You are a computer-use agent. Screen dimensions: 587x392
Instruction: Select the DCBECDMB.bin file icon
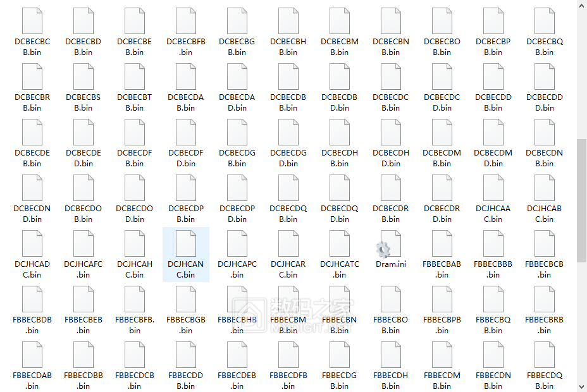coord(442,133)
